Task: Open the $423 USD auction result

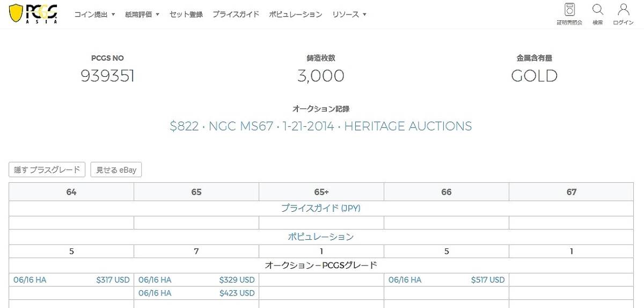Action: click(237, 293)
